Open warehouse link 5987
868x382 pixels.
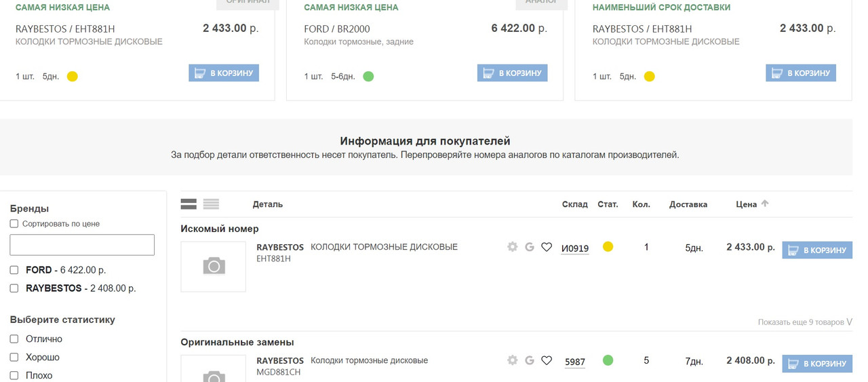[575, 362]
